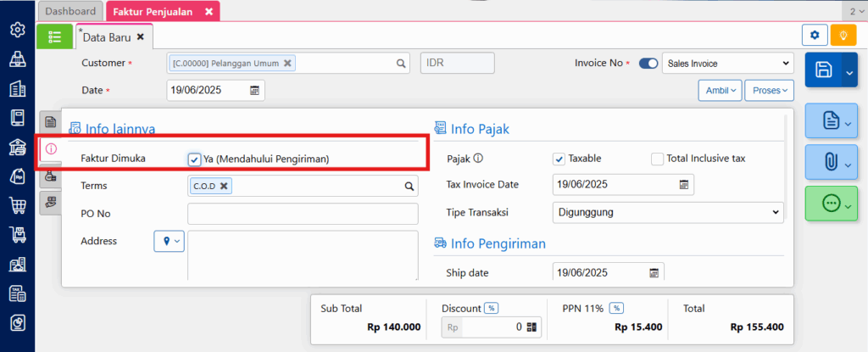The height and width of the screenshot is (352, 868).
Task: Click the green list view button
Action: click(54, 36)
